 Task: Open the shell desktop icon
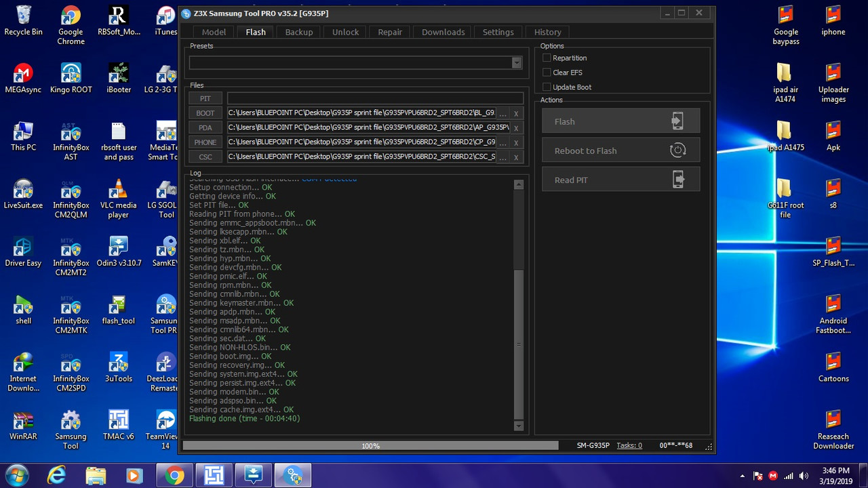[x=23, y=309]
